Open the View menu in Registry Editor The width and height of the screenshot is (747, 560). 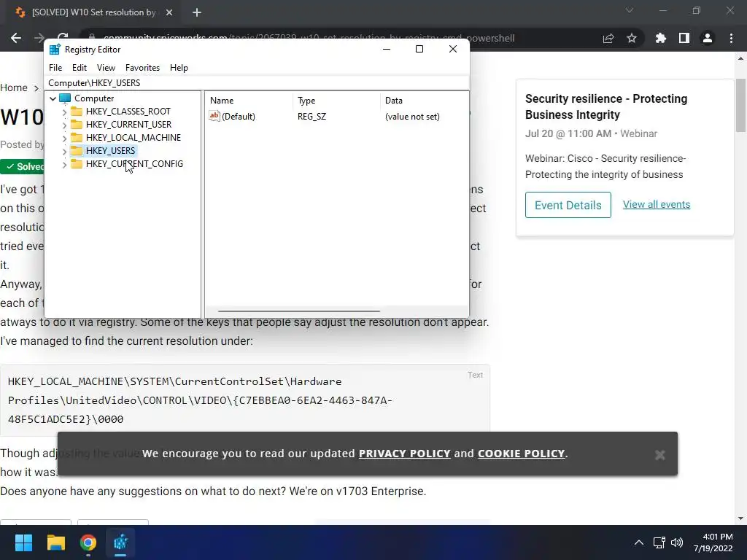tap(106, 68)
